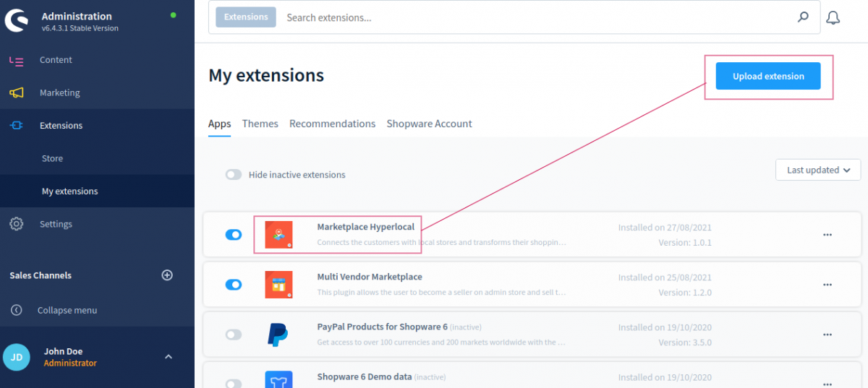Click the Collapse menu label
Screen dimensions: 868x388
click(67, 310)
